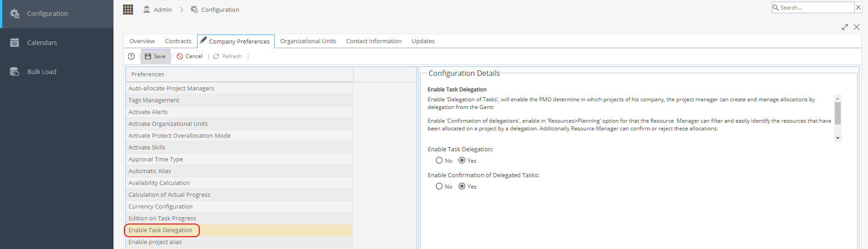Switch to the Overview tab
This screenshot has height=249, width=868.
point(142,41)
